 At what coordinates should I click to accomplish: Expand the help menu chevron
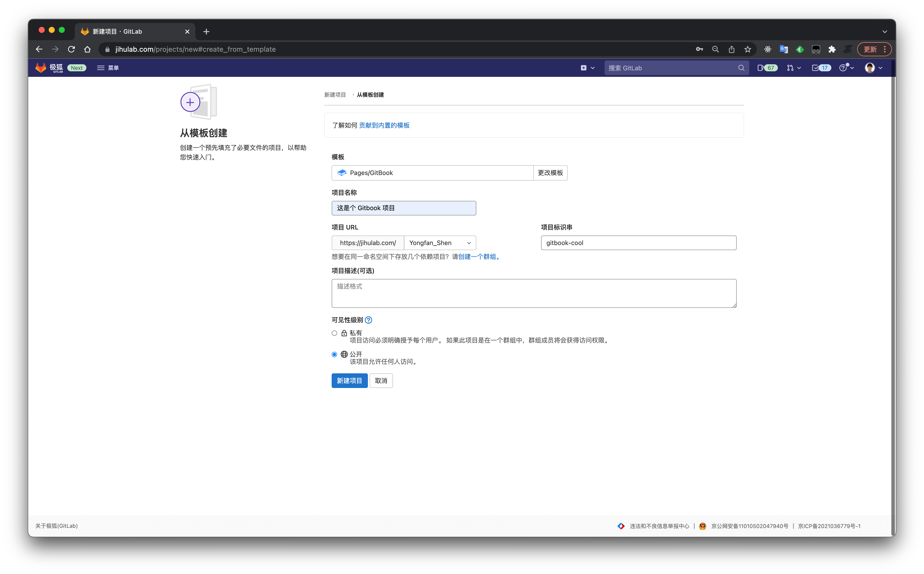[x=851, y=68]
